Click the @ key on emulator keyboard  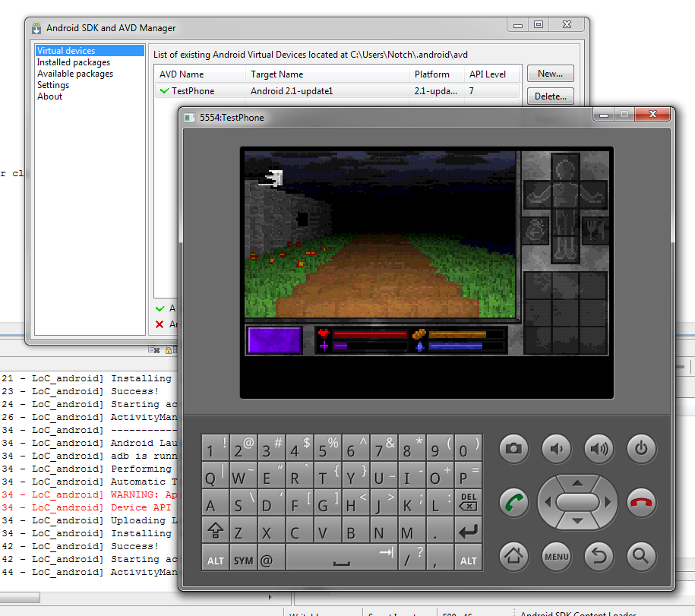point(271,557)
